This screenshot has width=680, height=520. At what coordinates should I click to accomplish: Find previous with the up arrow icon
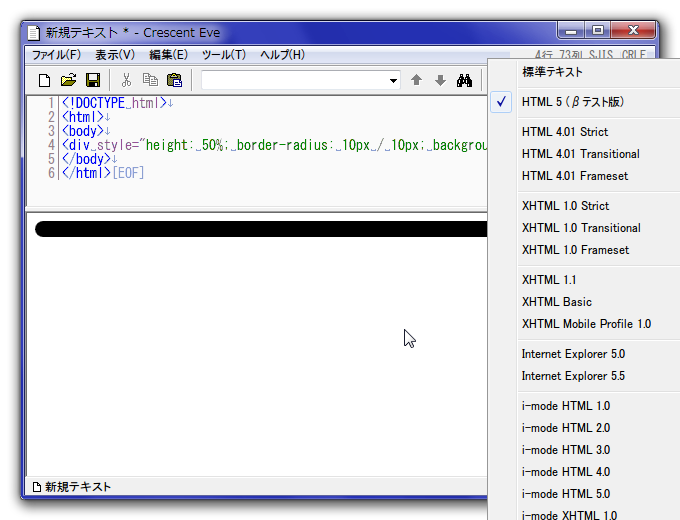[x=416, y=80]
